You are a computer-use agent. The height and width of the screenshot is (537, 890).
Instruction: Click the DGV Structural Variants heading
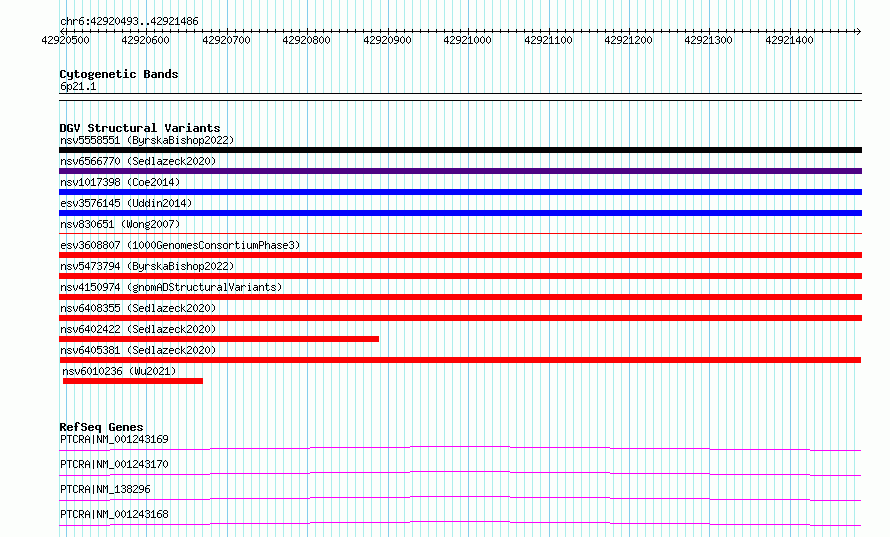(140, 128)
